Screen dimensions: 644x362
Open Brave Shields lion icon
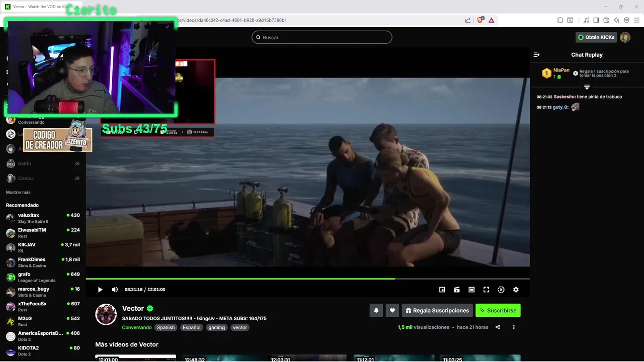point(480,20)
